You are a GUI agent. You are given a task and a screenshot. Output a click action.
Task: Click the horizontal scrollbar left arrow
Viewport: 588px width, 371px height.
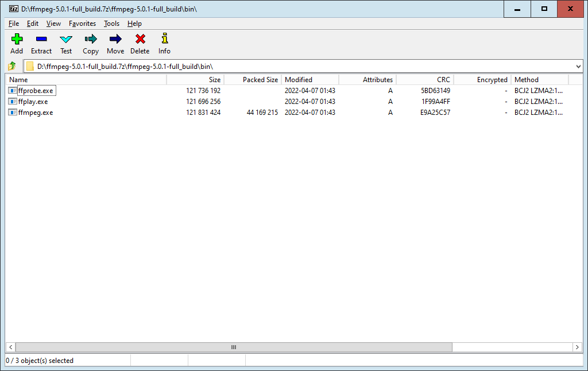pos(11,347)
